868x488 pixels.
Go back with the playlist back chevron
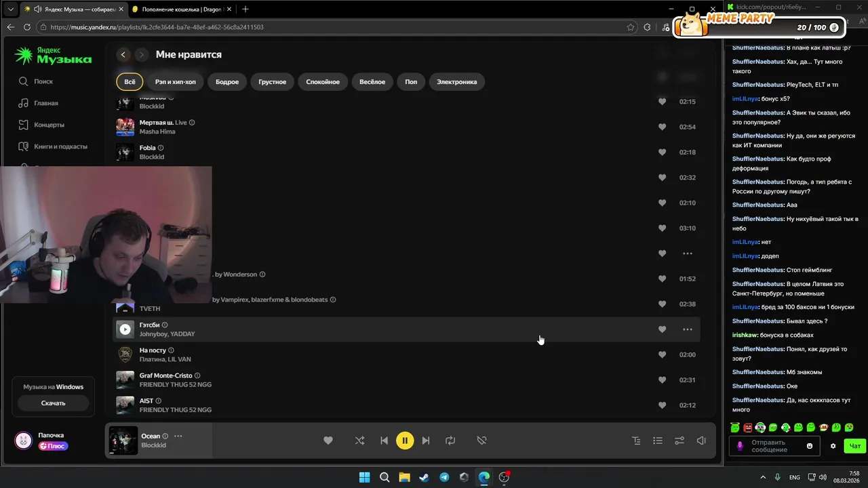123,54
